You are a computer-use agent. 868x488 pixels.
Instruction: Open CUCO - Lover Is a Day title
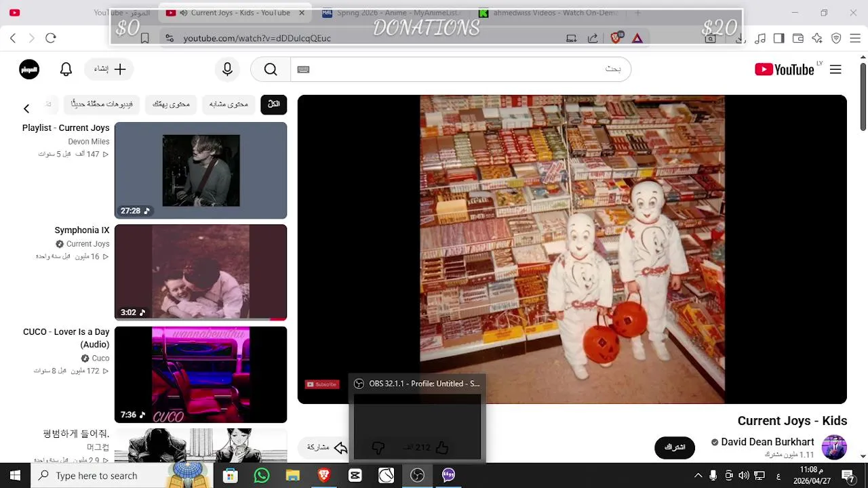coord(66,338)
